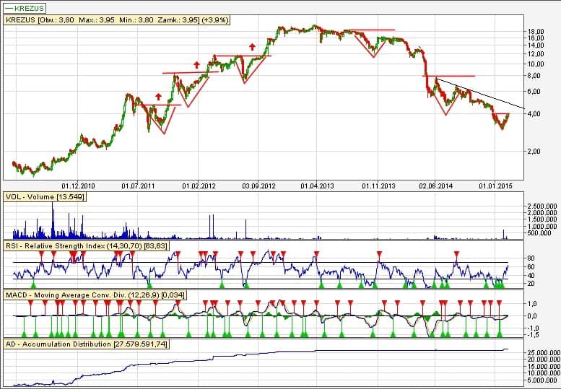Click the 01.07.2011 date axis label

click(139, 186)
